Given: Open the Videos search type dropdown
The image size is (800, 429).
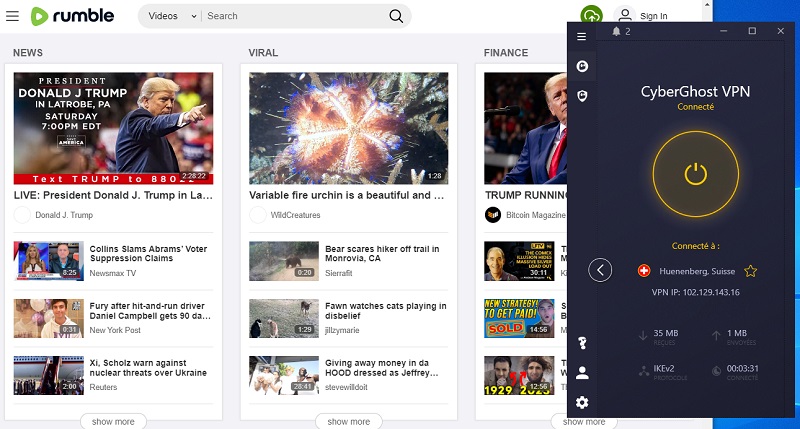Looking at the screenshot, I should 170,16.
